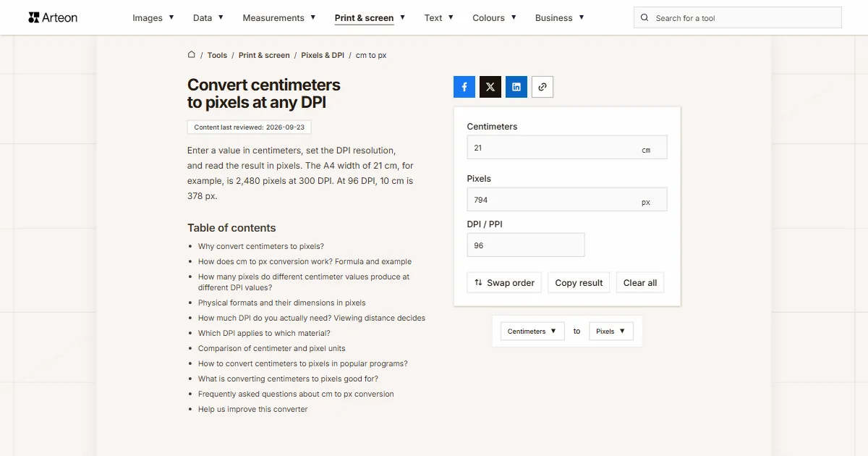Focus the Centimeters input field
Image resolution: width=868 pixels, height=456 pixels.
(x=567, y=148)
